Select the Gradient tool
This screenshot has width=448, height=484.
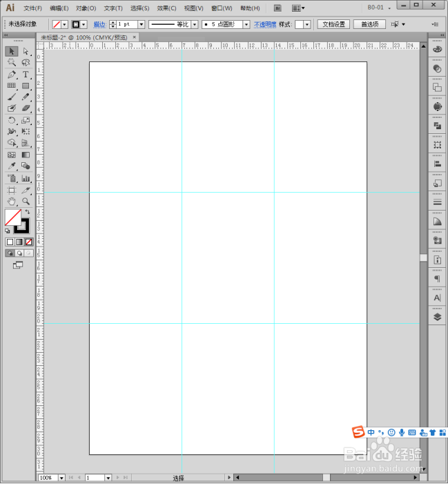26,155
